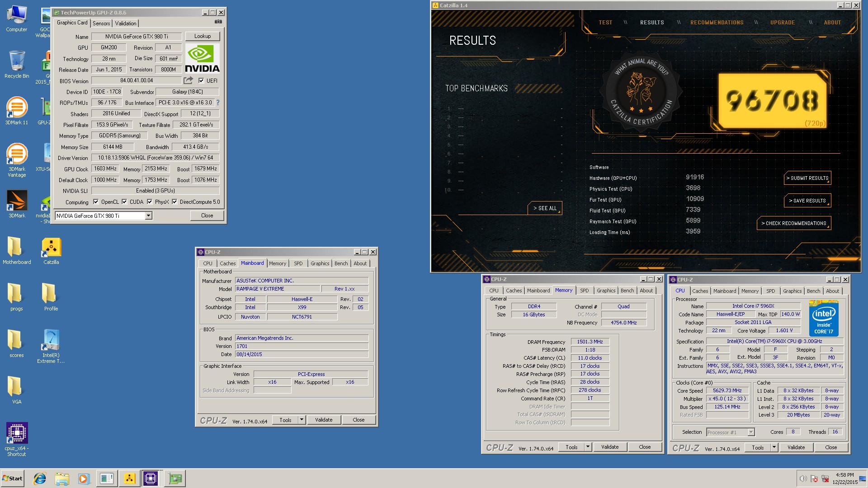
Task: Open the Motherboard folder on desktop
Action: (17, 250)
